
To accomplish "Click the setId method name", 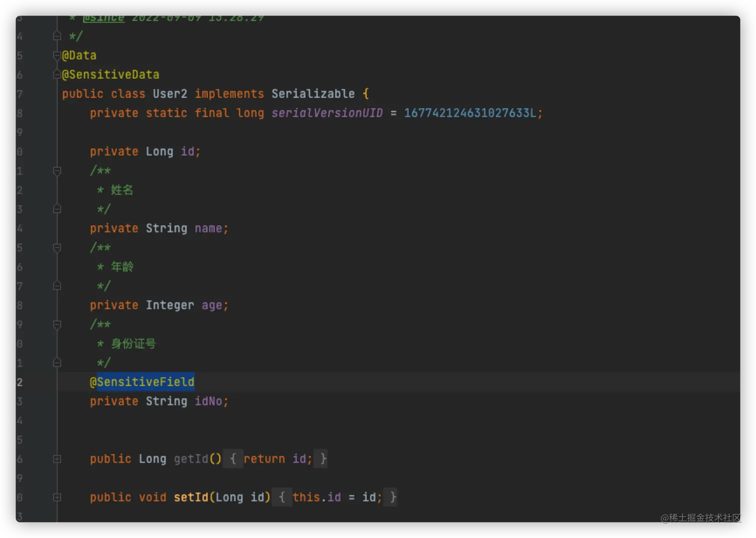I will pyautogui.click(x=191, y=497).
